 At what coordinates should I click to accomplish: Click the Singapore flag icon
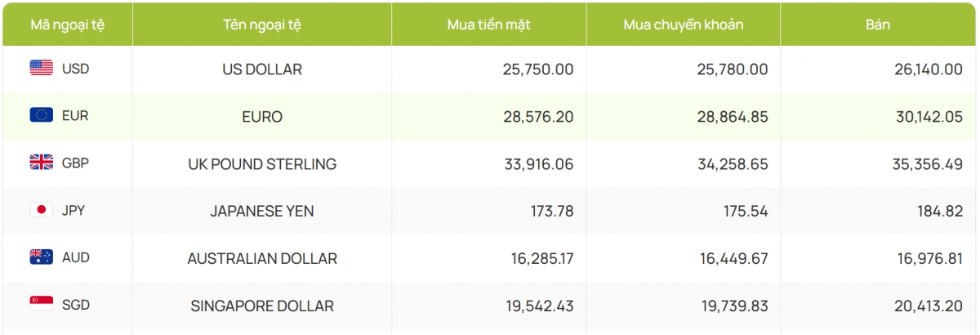(42, 305)
